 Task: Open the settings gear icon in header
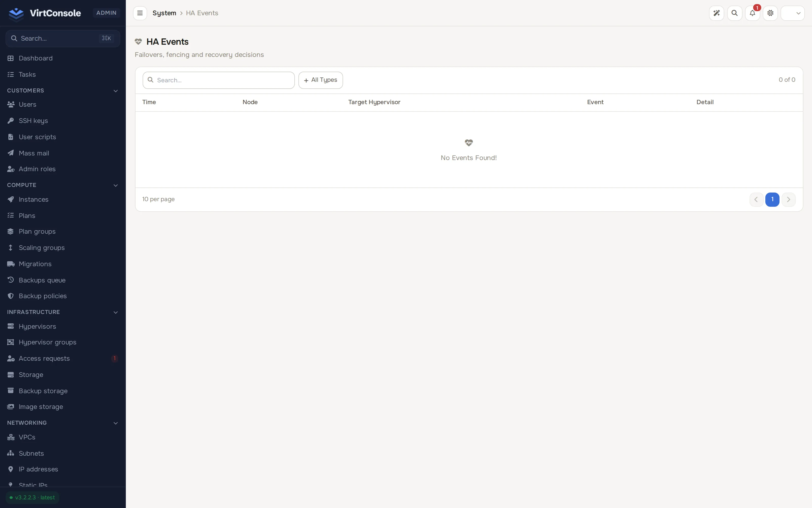pos(770,13)
